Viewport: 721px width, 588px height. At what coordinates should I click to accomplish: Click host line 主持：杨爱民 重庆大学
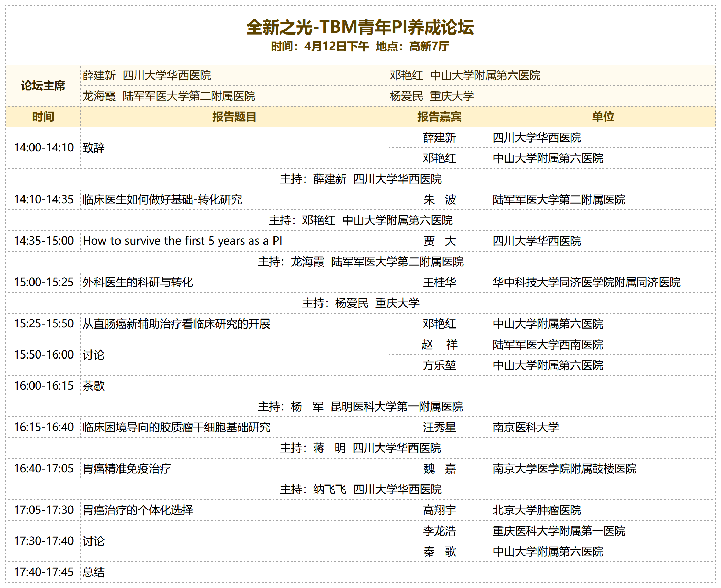[x=360, y=303]
